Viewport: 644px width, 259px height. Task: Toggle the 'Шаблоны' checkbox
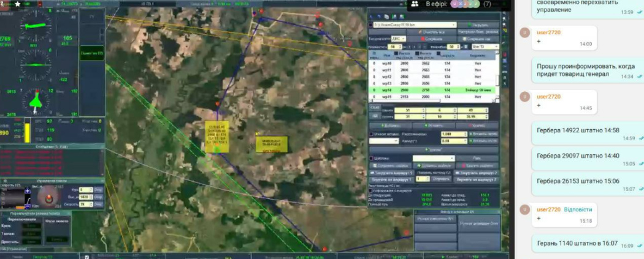coord(370,158)
